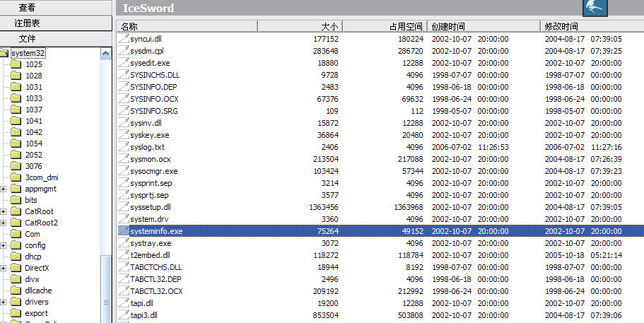Click the file icon beside systray.exe

[124, 243]
